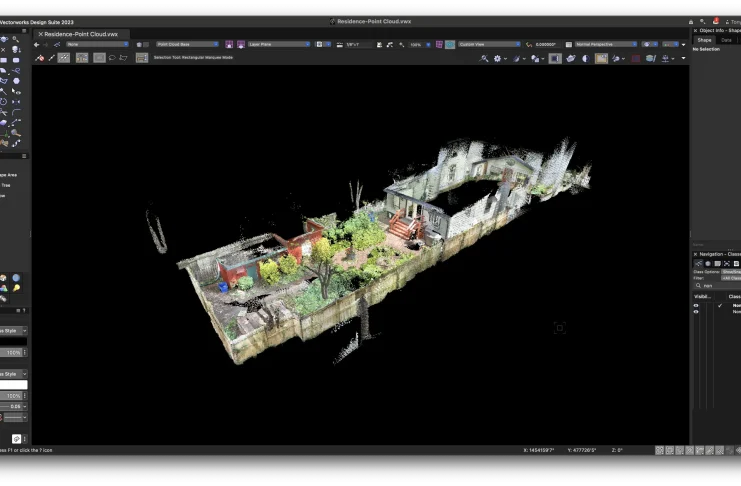Select the Residence-Point Cloud.vwx document tab

pos(80,33)
